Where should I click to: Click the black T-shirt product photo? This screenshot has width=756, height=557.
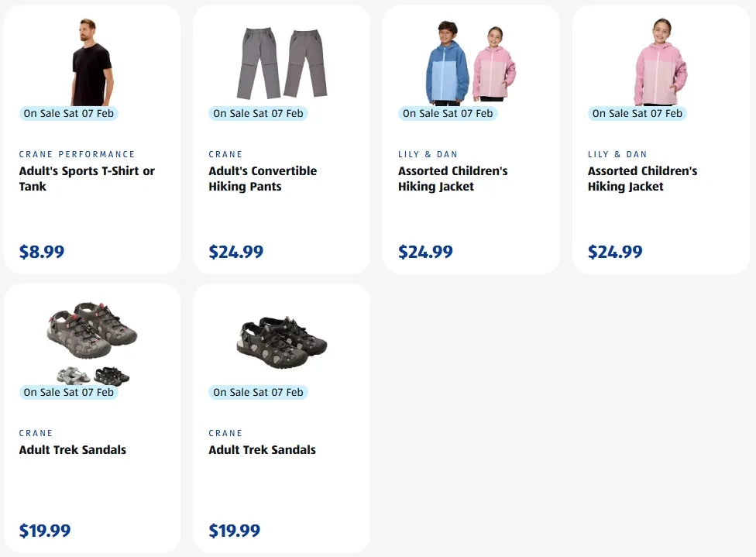click(x=91, y=62)
